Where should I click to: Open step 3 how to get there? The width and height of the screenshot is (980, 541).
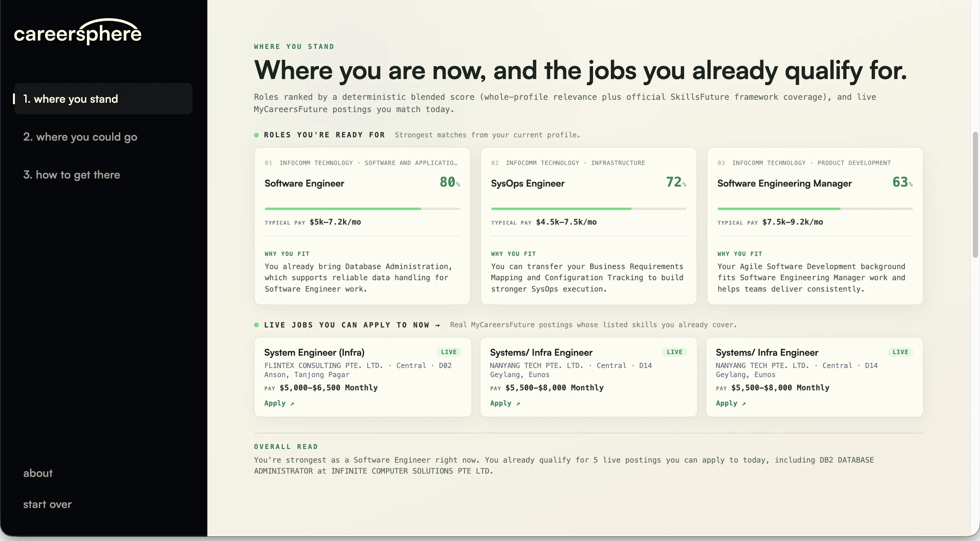(x=72, y=175)
